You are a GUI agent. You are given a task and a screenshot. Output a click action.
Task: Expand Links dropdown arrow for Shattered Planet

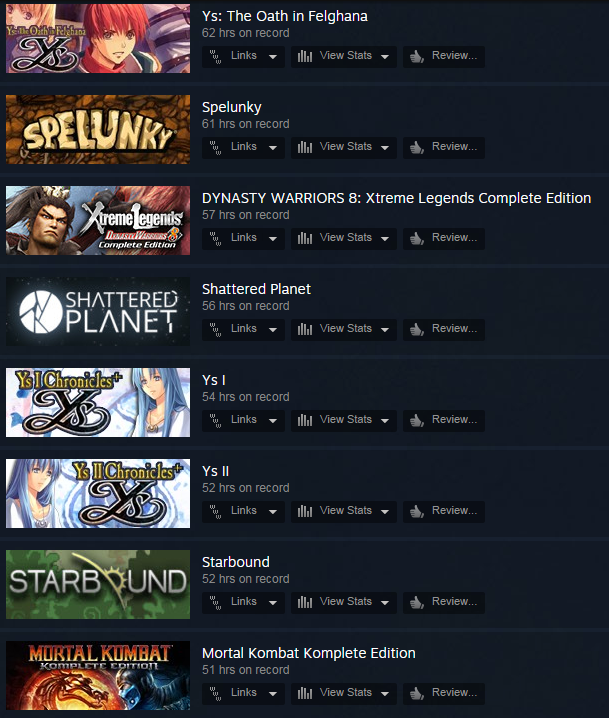(273, 330)
